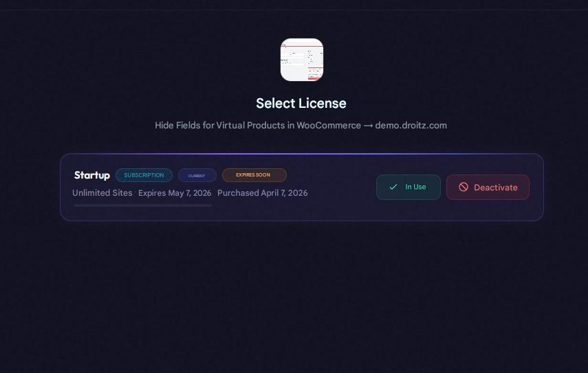Click the Select License heading
The image size is (588, 373).
click(301, 103)
